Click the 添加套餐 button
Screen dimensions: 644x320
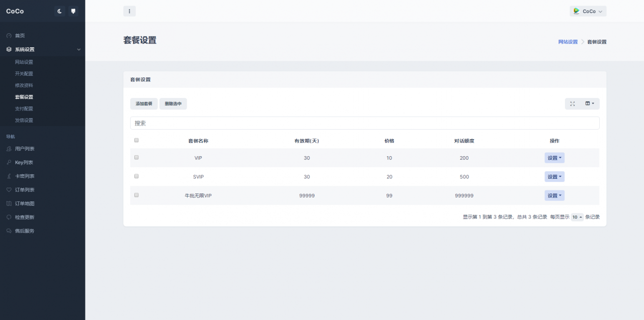tap(144, 103)
